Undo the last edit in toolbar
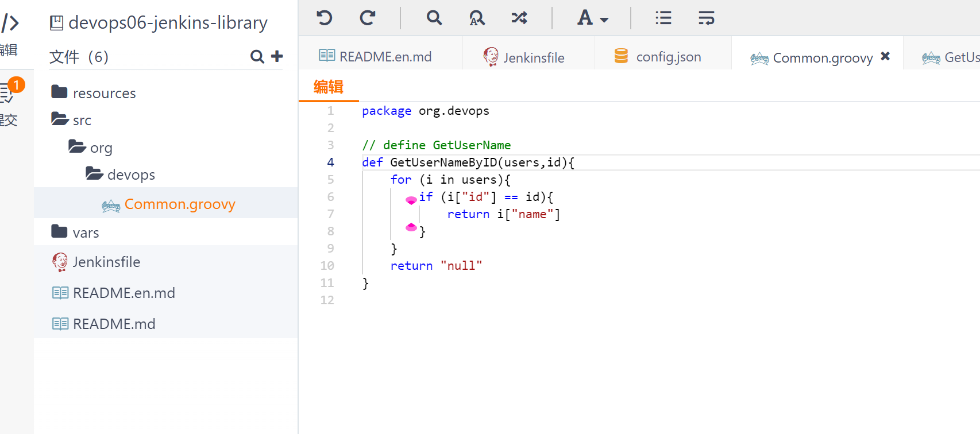The height and width of the screenshot is (434, 980). (325, 18)
